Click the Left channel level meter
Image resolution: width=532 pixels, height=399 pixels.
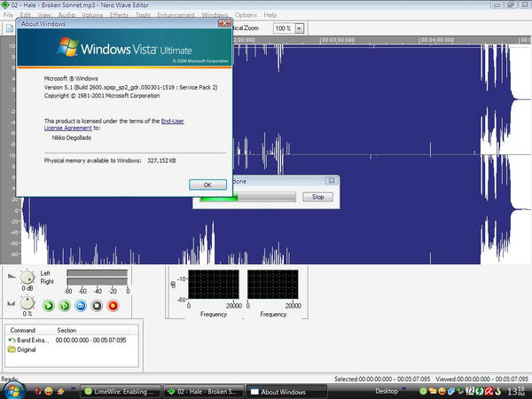97,273
